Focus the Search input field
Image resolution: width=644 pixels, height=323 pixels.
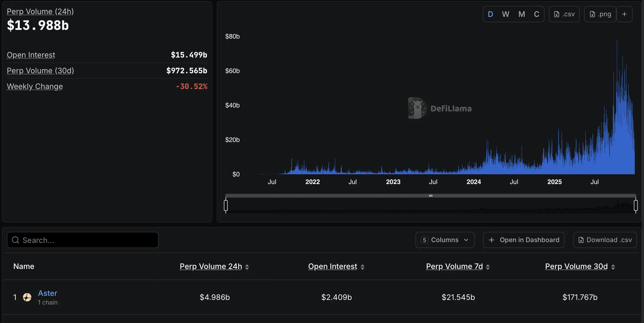87,240
